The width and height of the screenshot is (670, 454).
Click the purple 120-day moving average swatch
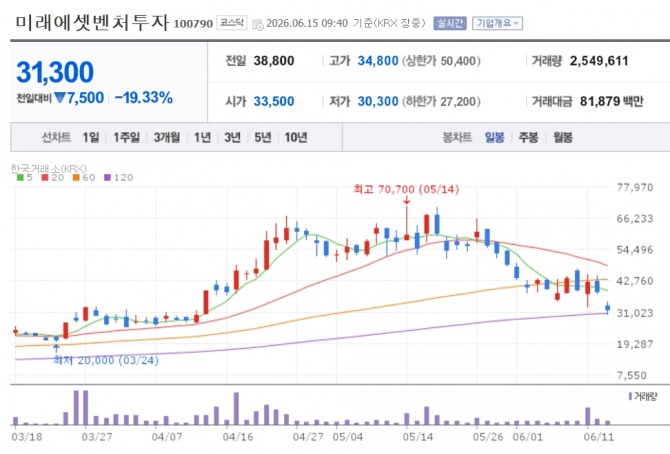click(x=107, y=177)
